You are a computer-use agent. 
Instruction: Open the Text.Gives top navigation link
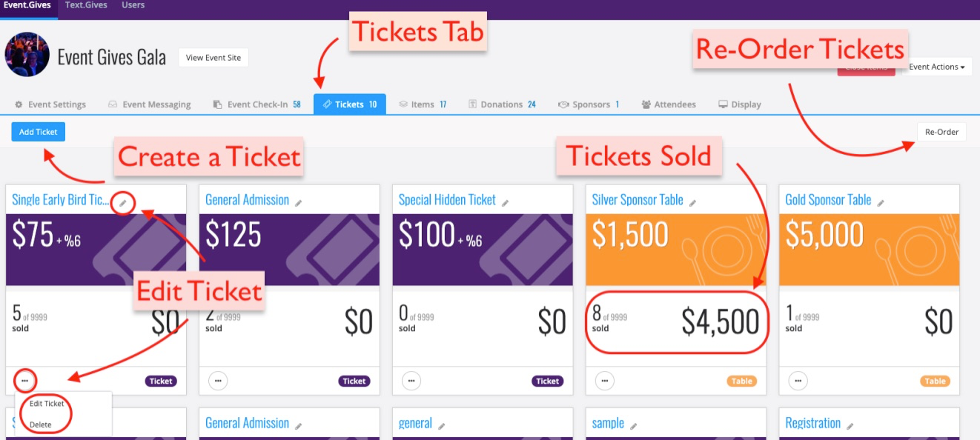(x=86, y=5)
